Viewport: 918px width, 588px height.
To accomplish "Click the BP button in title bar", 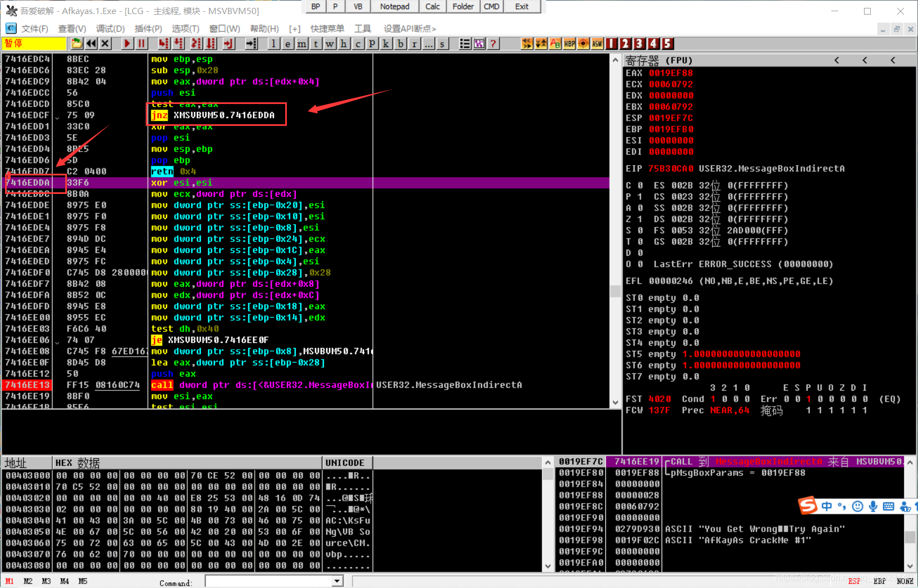I will 316,6.
